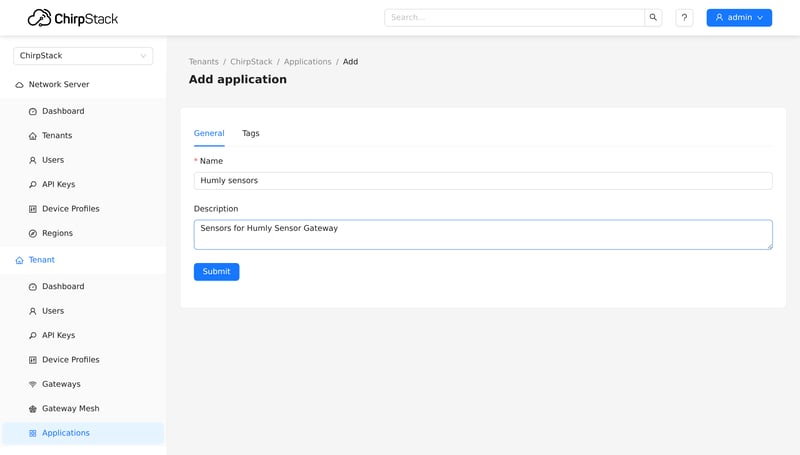Switch to the General tab
The width and height of the screenshot is (800, 455).
tap(209, 133)
